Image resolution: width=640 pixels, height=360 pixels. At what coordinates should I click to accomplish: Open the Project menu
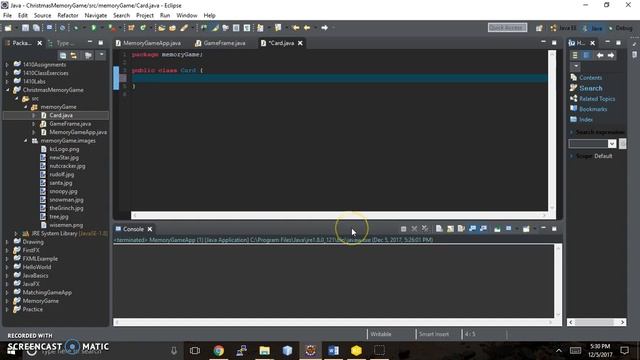point(145,16)
